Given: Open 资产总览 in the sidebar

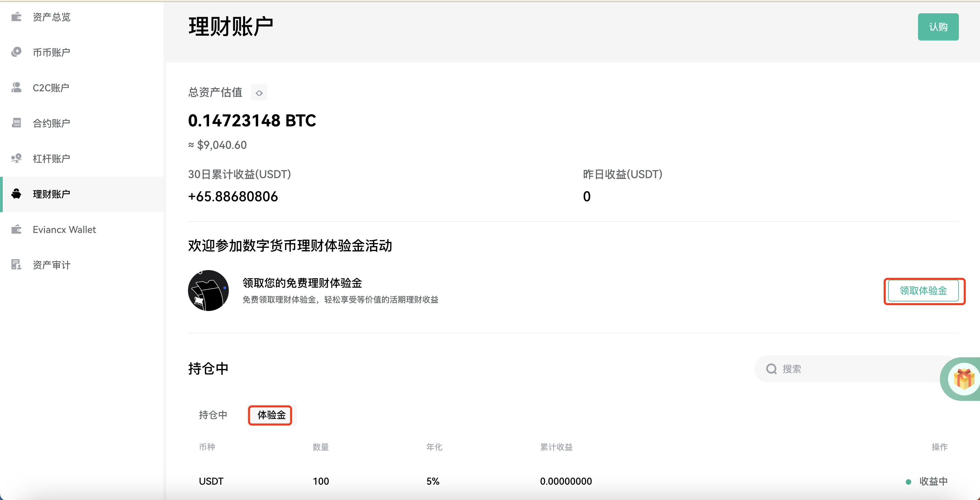Looking at the screenshot, I should 82,17.
